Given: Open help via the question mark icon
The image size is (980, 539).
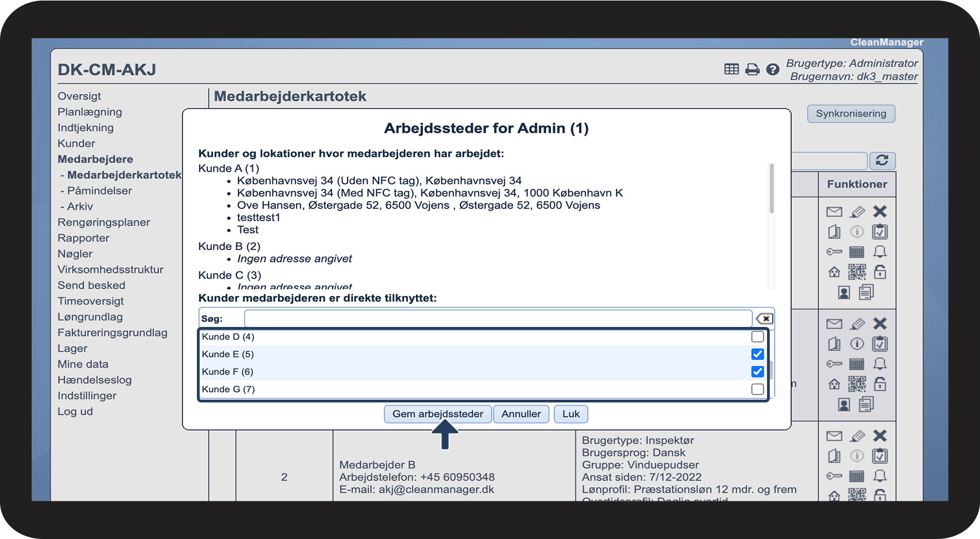Looking at the screenshot, I should (773, 69).
